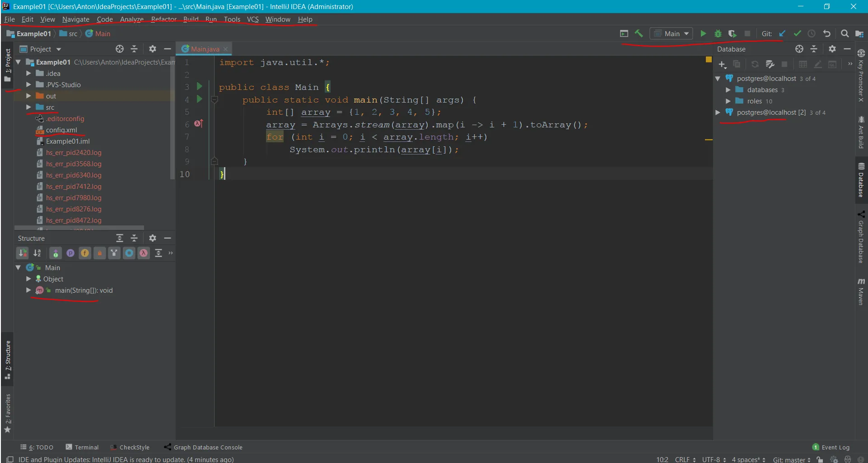Add a new data source in Database panel
The height and width of the screenshot is (463, 868).
coord(722,64)
